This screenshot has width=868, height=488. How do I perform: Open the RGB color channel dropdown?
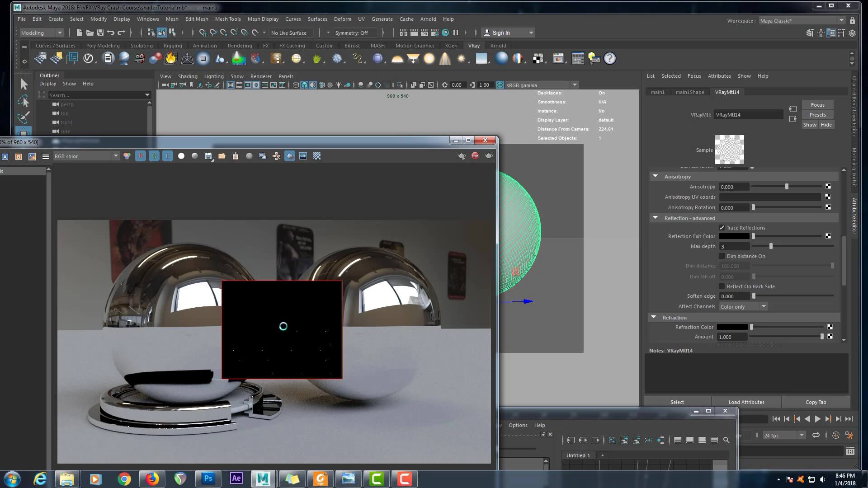coord(86,156)
